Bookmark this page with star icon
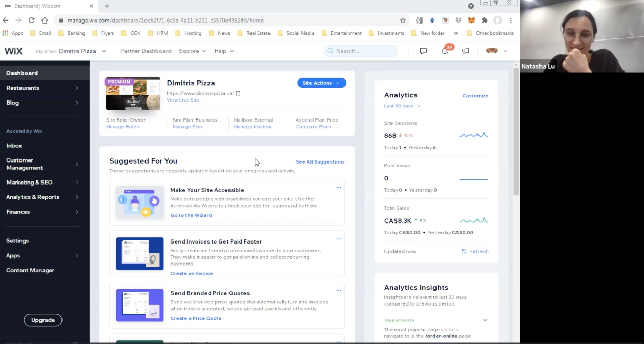 point(403,21)
